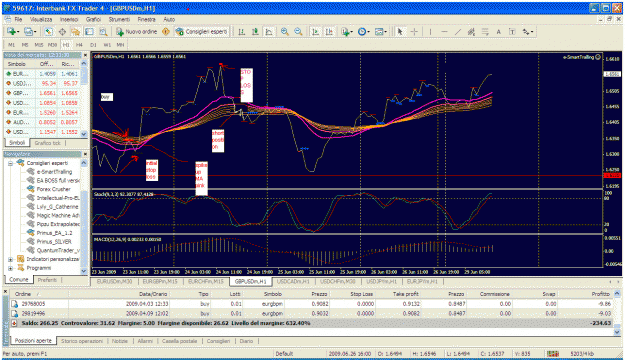Image resolution: width=625 pixels, height=360 pixels.
Task: Switch to D1 timeframe
Action: point(93,45)
